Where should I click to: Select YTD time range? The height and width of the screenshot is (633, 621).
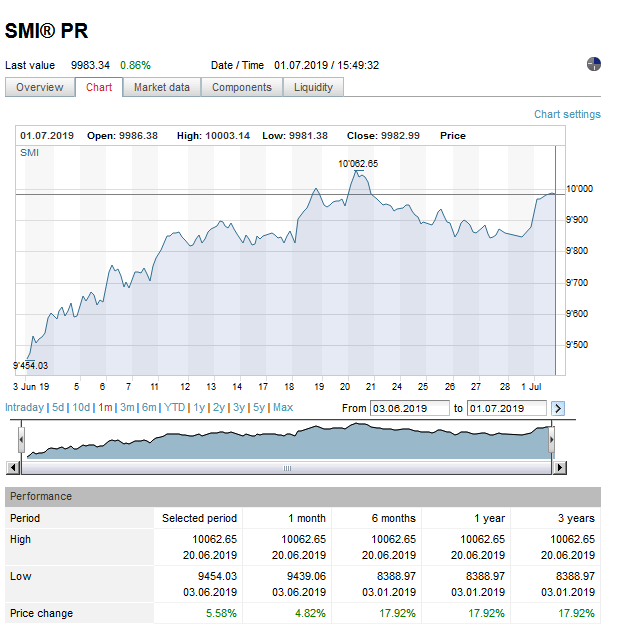[x=174, y=407]
